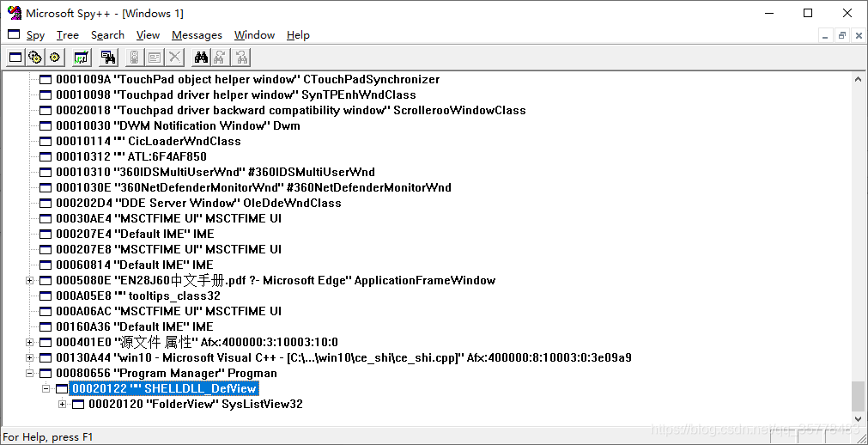
Task: Restore down the inner Windows 1 child window
Action: [842, 35]
